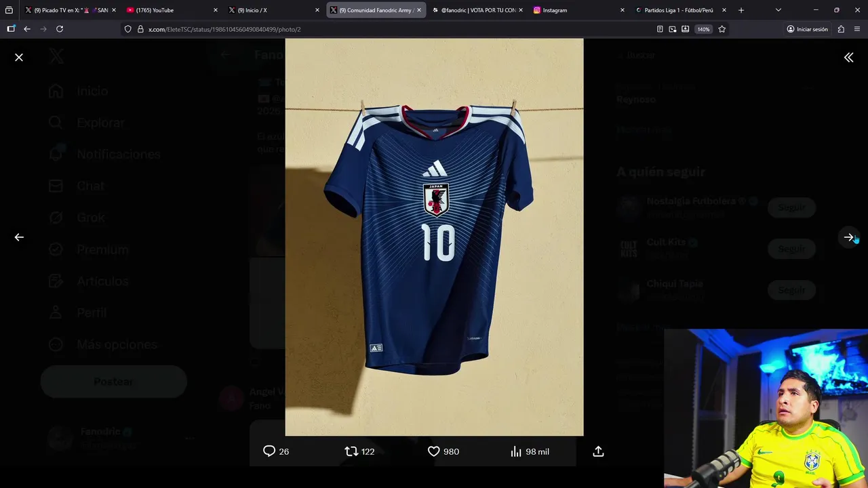Screen dimensions: 868x488
Task: Open picture-in-picture icon in address bar
Action: (673, 29)
